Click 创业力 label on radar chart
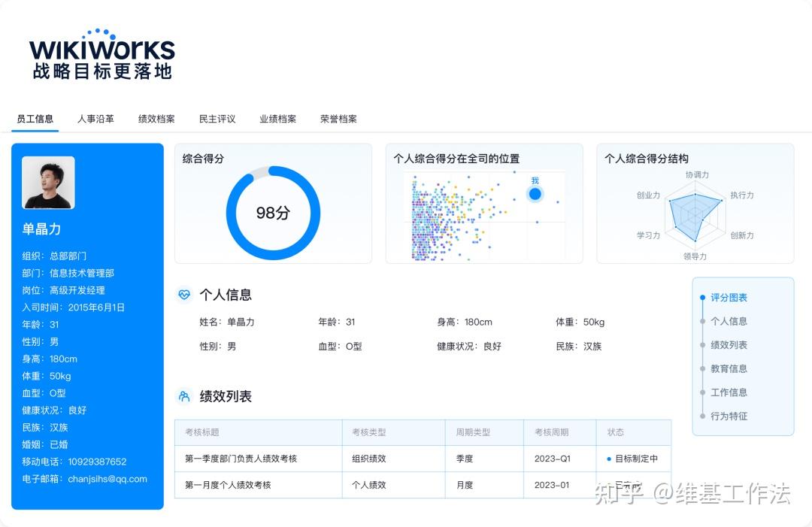Viewport: 812px width, 527px height. tap(648, 195)
